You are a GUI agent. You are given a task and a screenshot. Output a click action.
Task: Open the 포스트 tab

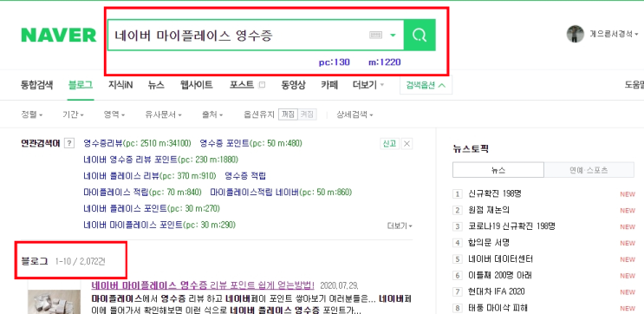(x=242, y=85)
